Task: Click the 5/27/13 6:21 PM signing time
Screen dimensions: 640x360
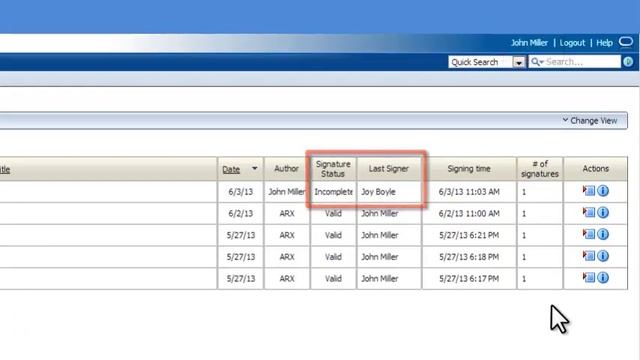Action: (x=469, y=235)
